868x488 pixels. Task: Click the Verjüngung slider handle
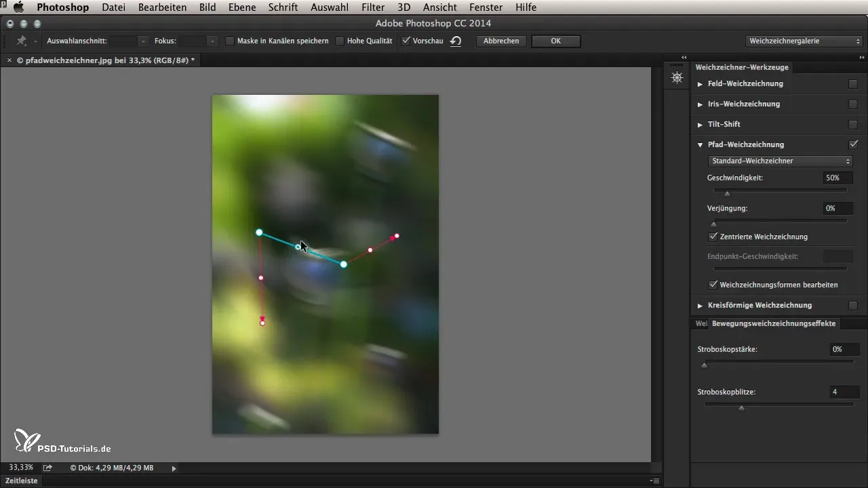point(713,223)
